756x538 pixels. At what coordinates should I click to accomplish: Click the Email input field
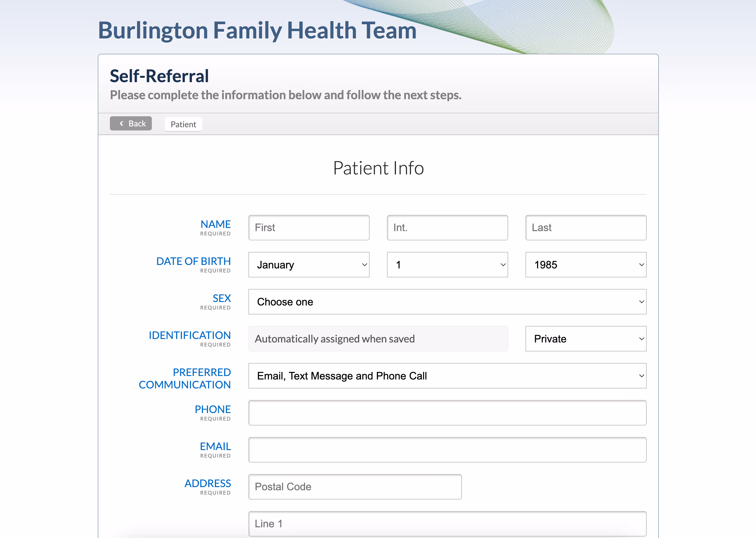447,450
